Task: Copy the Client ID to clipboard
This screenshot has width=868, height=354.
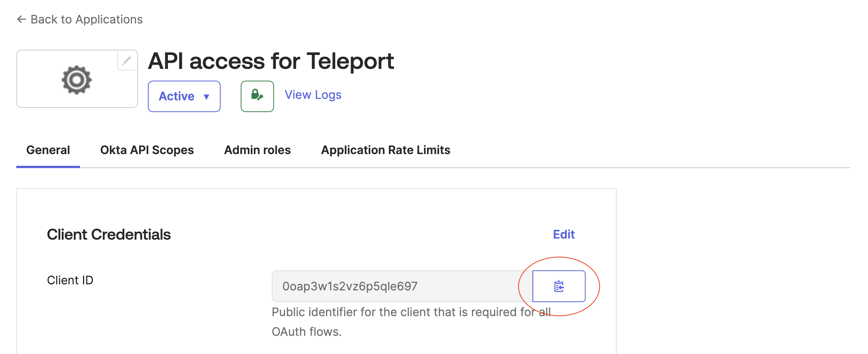Action: (x=559, y=286)
